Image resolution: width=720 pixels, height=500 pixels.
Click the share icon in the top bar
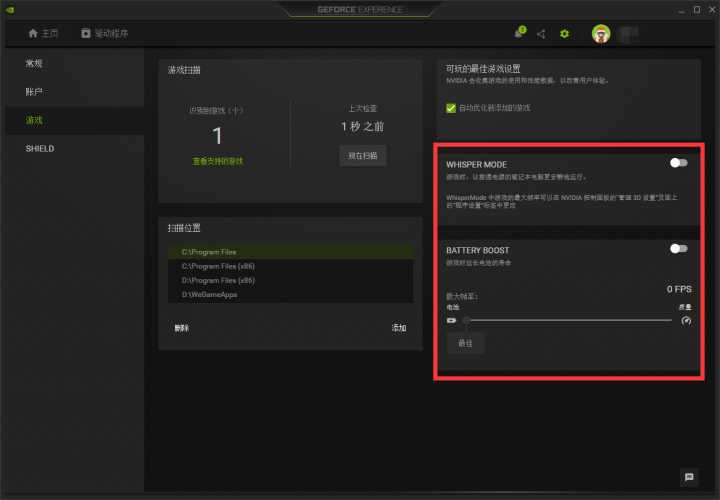[541, 34]
